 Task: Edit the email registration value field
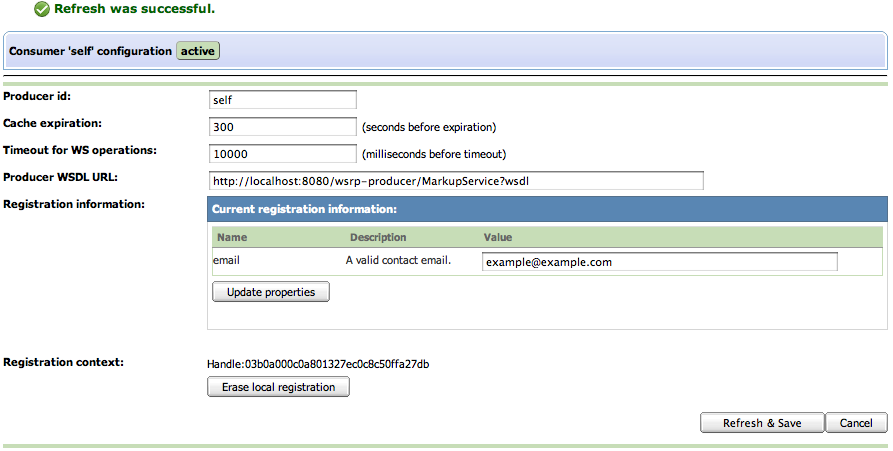coord(659,262)
